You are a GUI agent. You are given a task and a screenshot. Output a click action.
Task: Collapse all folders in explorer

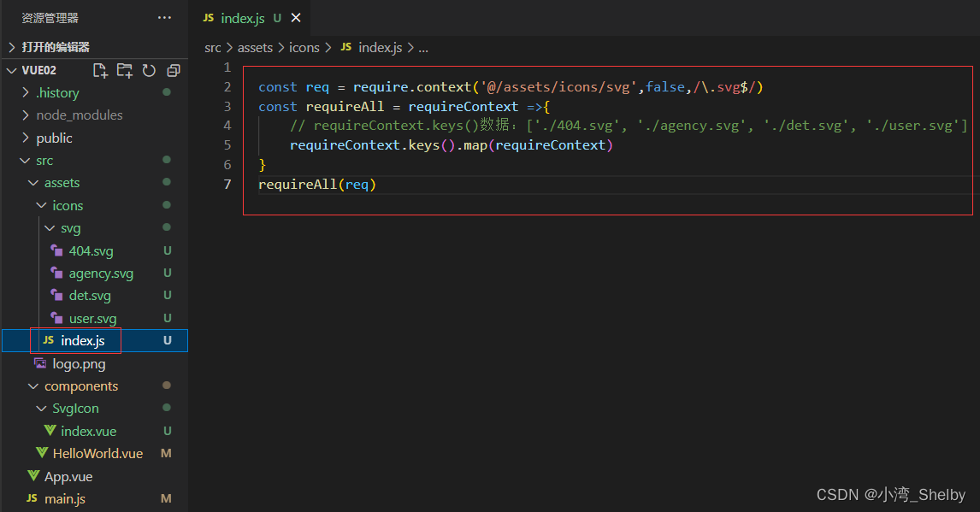(x=174, y=70)
